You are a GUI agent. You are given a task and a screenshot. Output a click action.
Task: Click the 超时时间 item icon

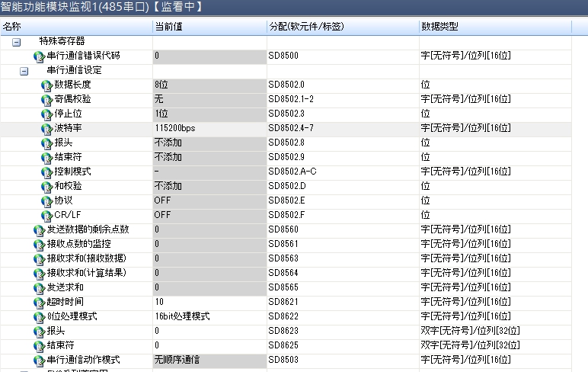pyautogui.click(x=39, y=303)
